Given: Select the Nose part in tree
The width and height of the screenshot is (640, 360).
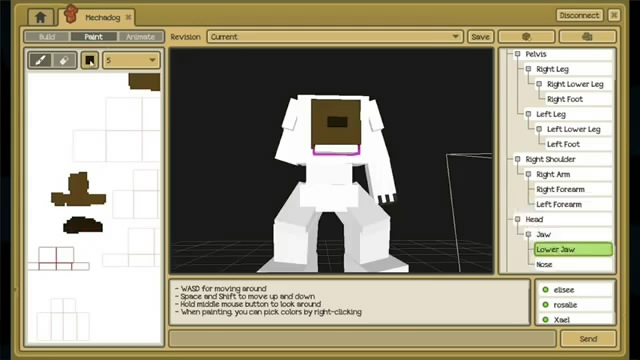Looking at the screenshot, I should tap(544, 264).
